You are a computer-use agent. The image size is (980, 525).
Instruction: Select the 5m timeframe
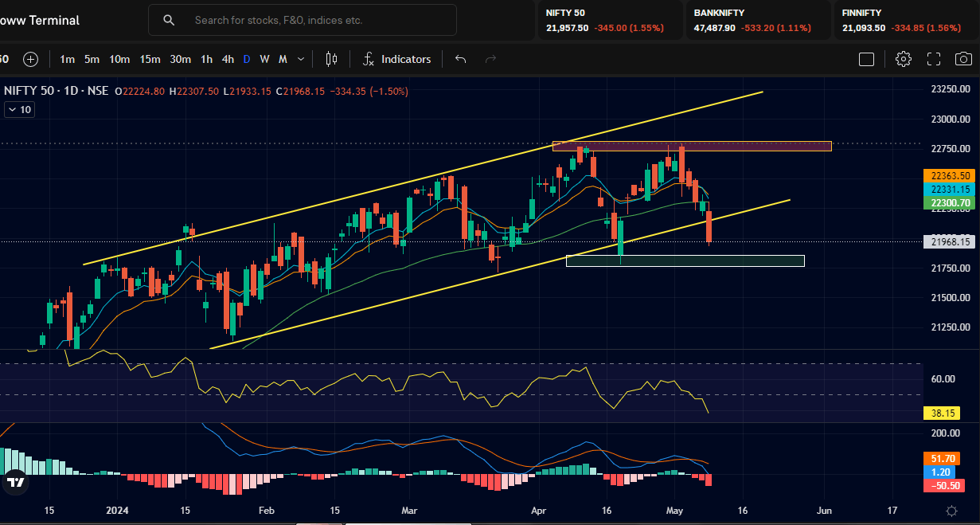(92, 59)
